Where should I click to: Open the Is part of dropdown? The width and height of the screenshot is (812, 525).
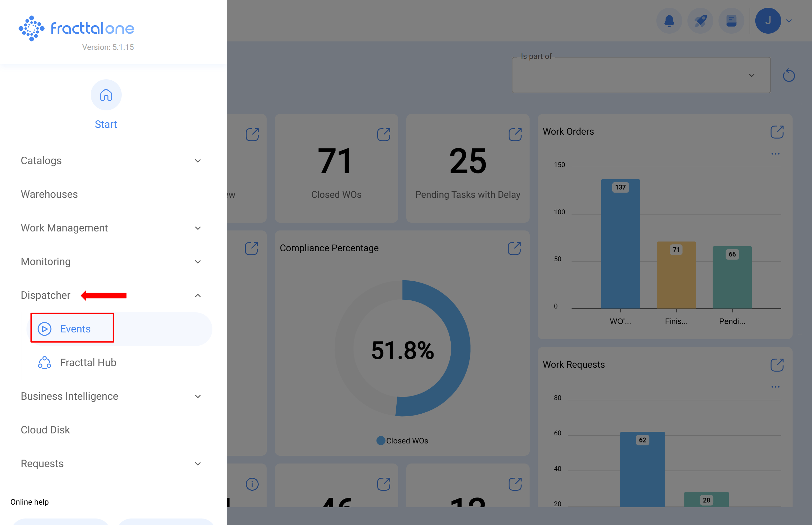pyautogui.click(x=751, y=75)
